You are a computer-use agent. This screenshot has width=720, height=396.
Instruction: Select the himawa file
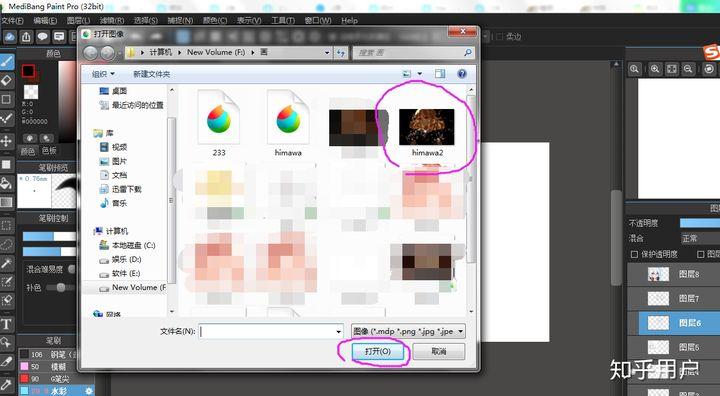pyautogui.click(x=288, y=124)
